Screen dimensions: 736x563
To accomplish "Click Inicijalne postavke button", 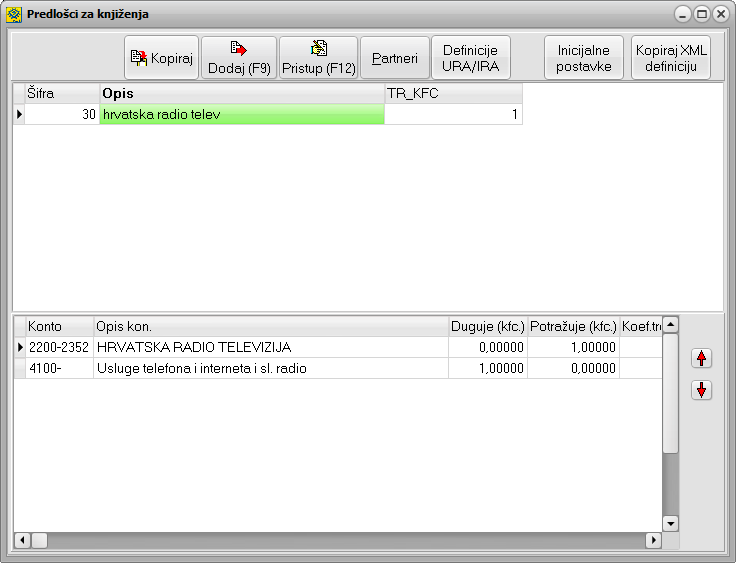I will 583,58.
